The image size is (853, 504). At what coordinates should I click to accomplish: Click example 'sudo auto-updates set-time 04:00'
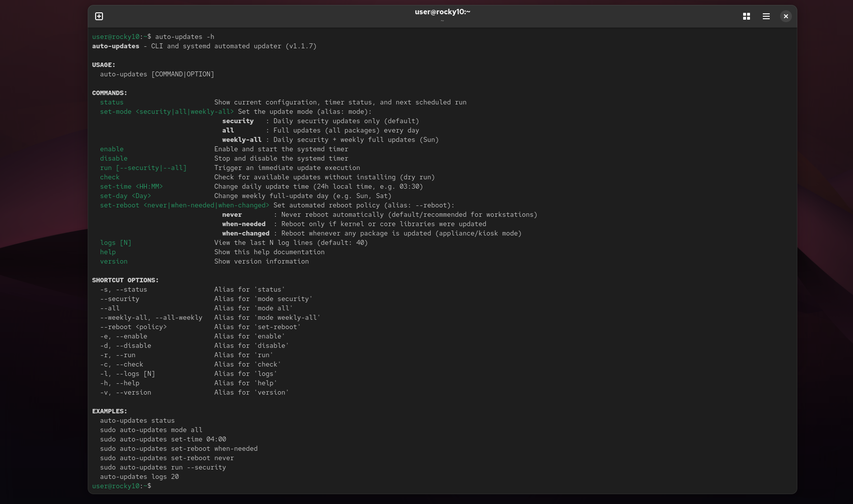coord(163,439)
